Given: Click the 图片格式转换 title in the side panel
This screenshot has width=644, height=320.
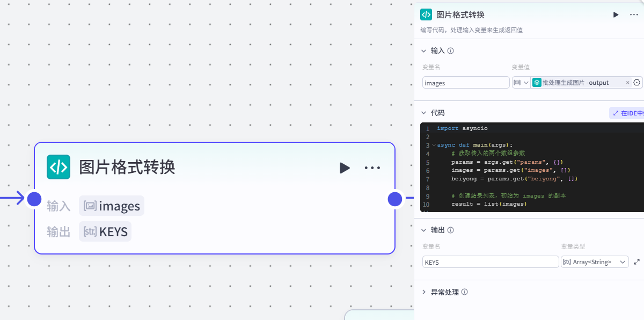Looking at the screenshot, I should click(460, 14).
